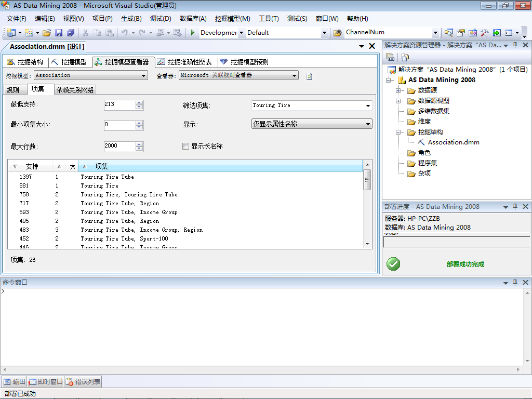The height and width of the screenshot is (399, 532).
Task: Click the 最低支持 value field showing 213
Action: 119,104
